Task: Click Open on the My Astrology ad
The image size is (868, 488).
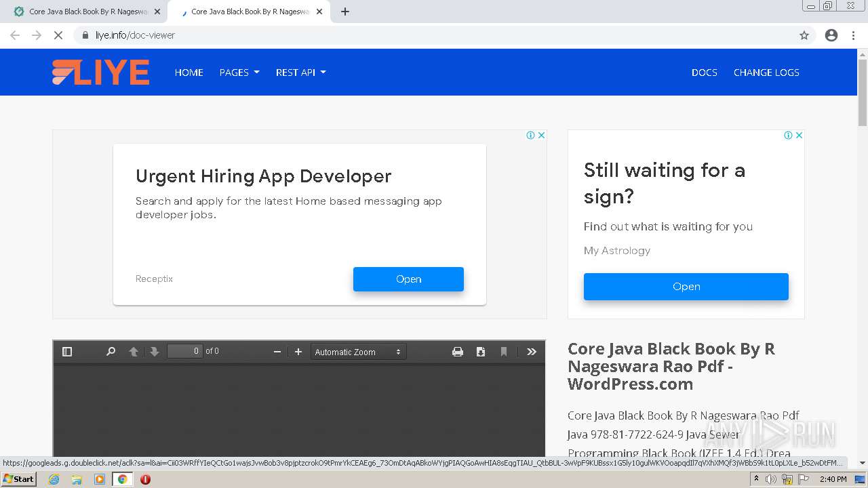Action: pyautogui.click(x=686, y=287)
